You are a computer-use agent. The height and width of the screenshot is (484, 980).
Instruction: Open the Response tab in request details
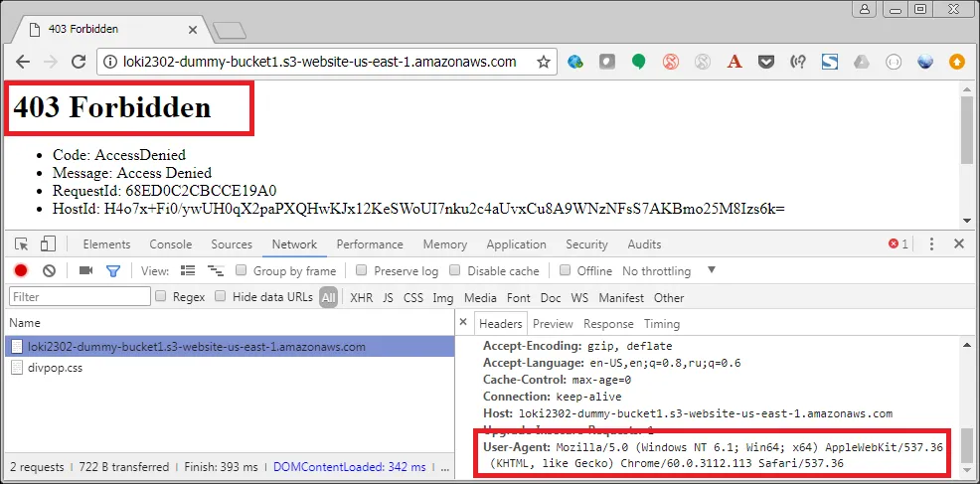(x=608, y=323)
